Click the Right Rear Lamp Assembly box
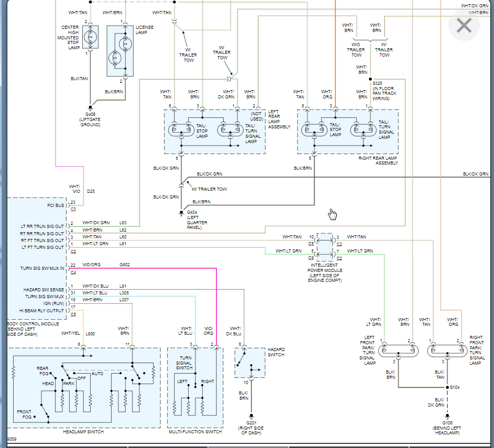The height and width of the screenshot is (448, 494). [x=348, y=132]
